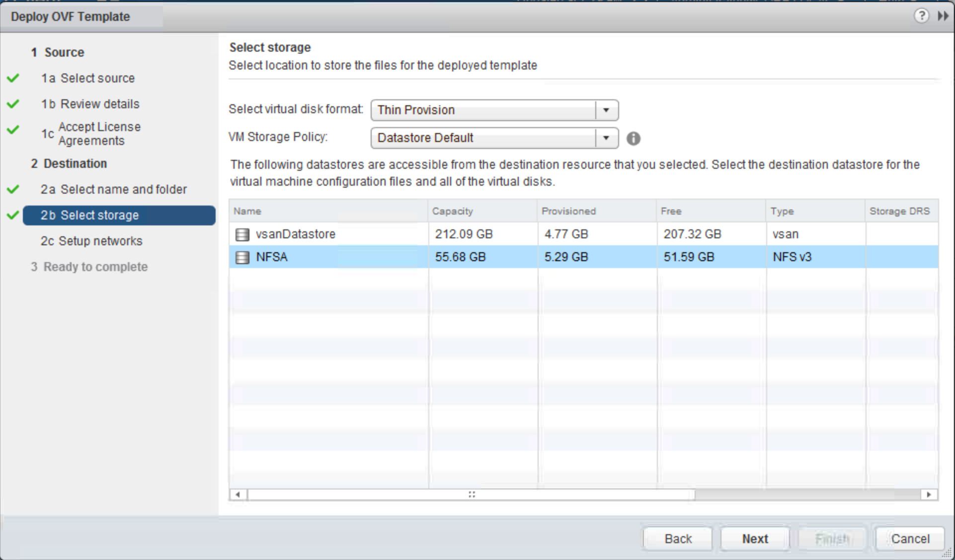Click the double-arrow expand icon in title bar
Image resolution: width=955 pixels, height=560 pixels.
943,16
